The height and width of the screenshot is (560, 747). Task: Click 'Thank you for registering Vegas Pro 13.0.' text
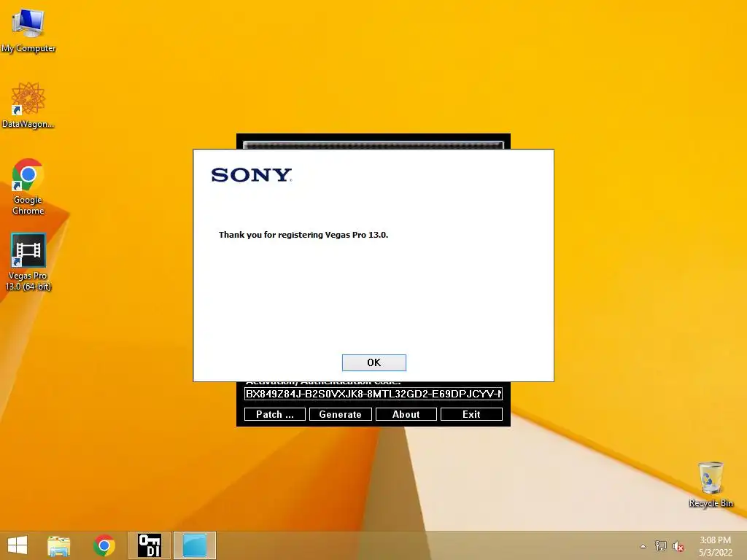tap(303, 235)
